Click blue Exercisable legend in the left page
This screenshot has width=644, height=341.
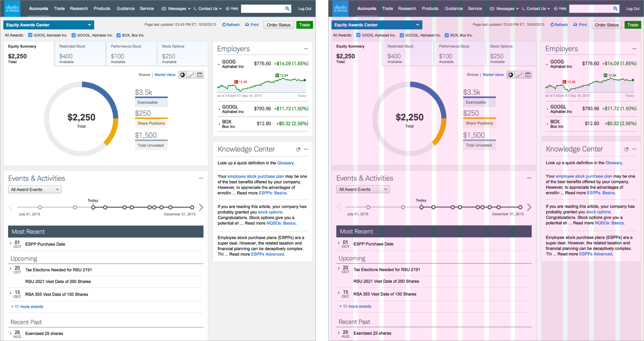click(x=151, y=102)
